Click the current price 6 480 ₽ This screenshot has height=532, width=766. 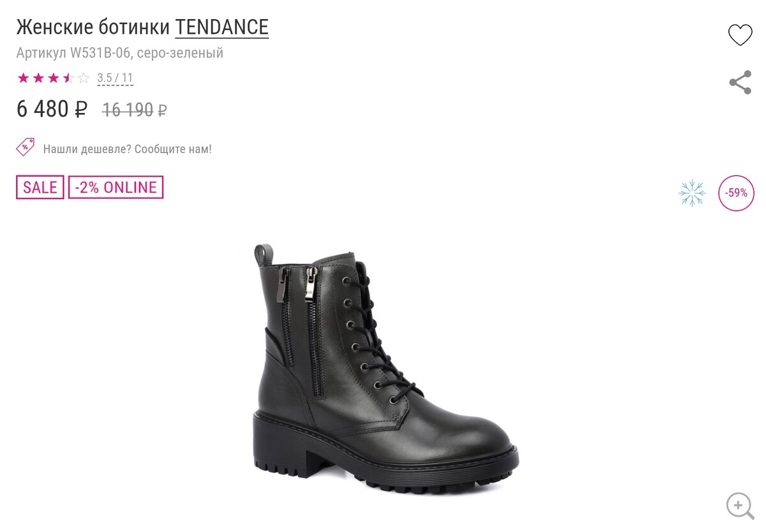(52, 110)
